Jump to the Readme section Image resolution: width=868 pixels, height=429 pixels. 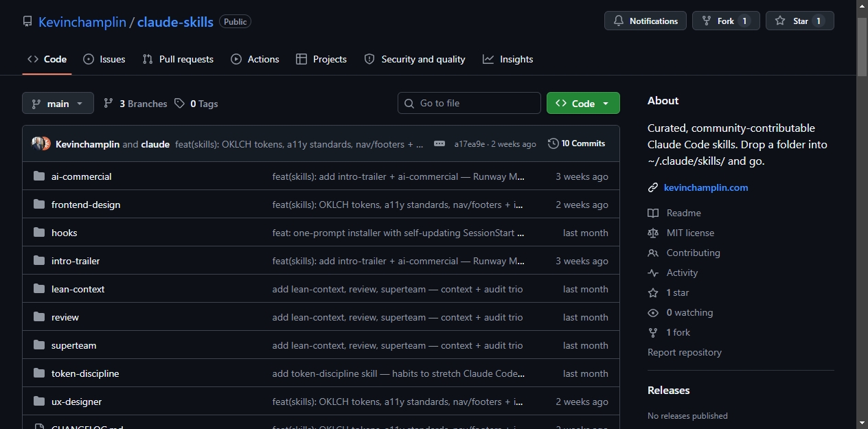683,213
